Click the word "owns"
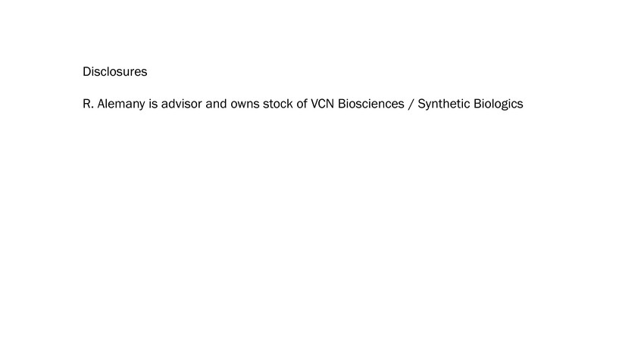This screenshot has width=644, height=362. coord(245,104)
